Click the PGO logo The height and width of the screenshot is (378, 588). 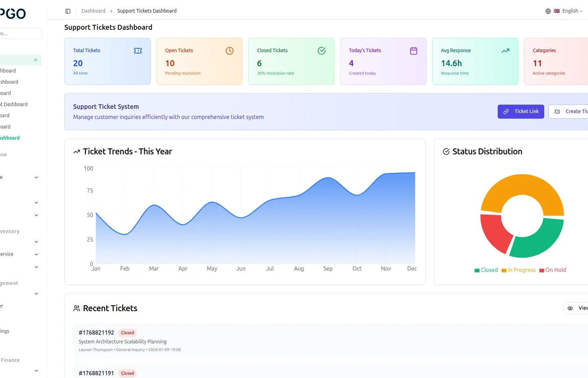13,13
